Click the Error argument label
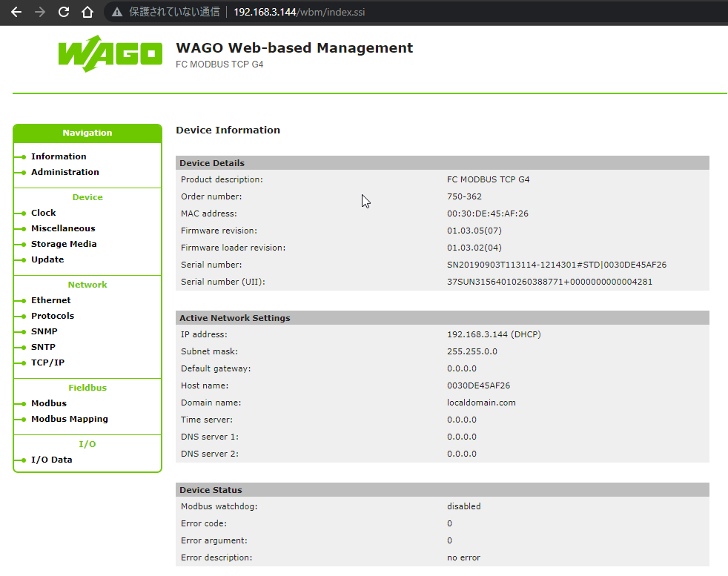The image size is (728, 576). pyautogui.click(x=214, y=540)
